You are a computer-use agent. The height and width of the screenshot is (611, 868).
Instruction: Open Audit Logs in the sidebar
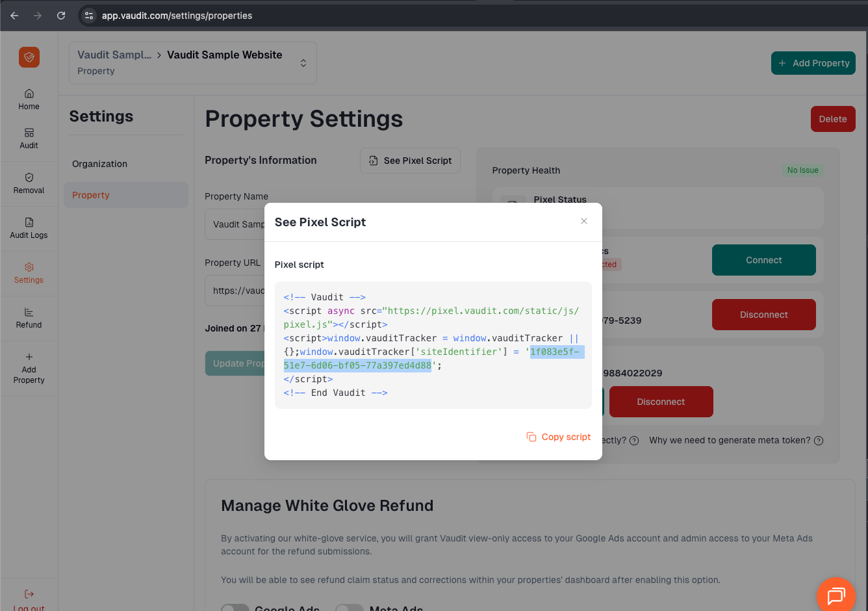(29, 228)
